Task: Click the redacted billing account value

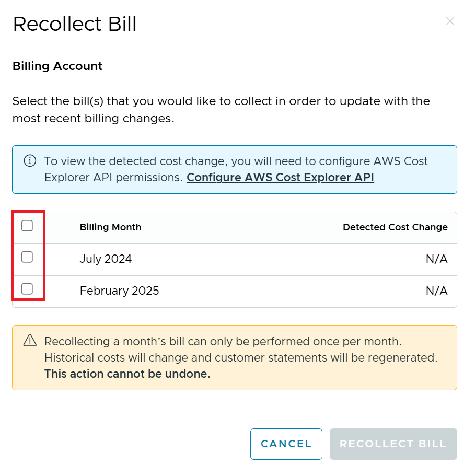Action: (x=193, y=71)
